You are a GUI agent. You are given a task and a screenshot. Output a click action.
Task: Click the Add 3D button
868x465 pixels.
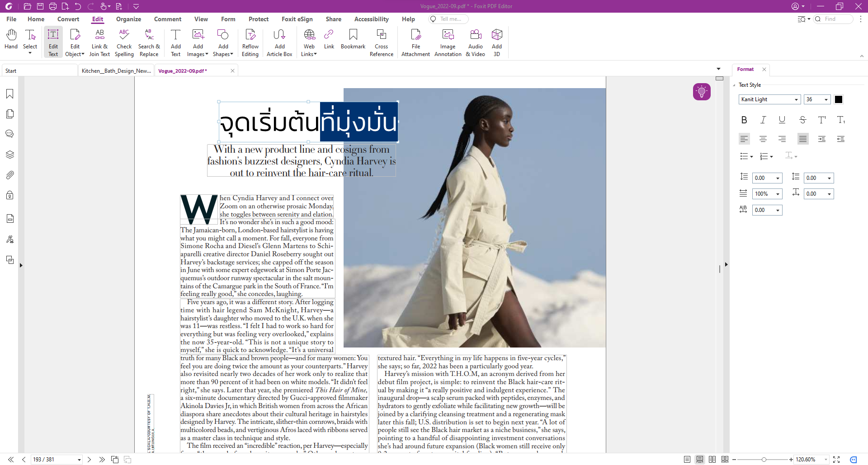click(x=496, y=41)
